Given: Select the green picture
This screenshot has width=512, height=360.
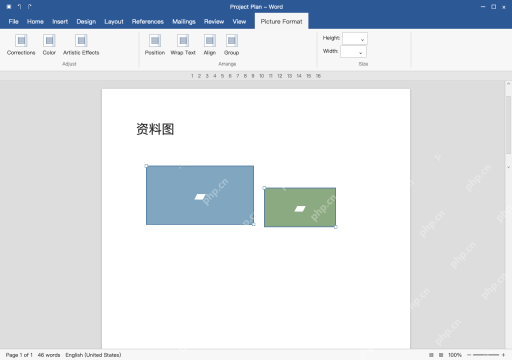Looking at the screenshot, I should point(300,207).
